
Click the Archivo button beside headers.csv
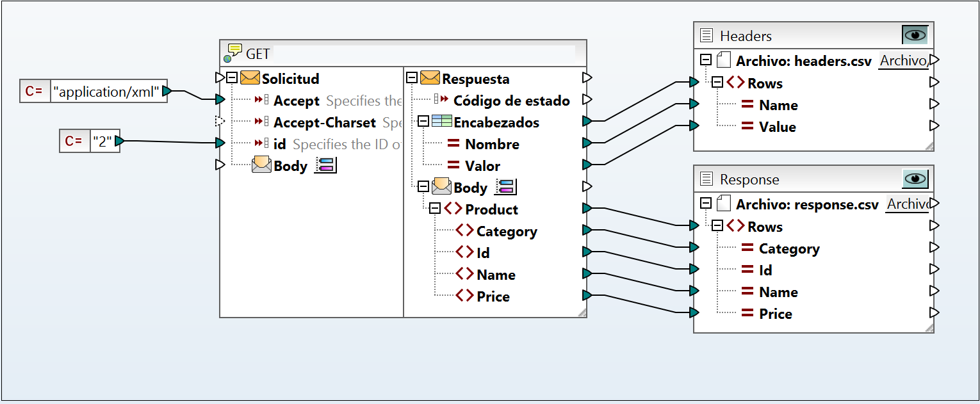903,61
